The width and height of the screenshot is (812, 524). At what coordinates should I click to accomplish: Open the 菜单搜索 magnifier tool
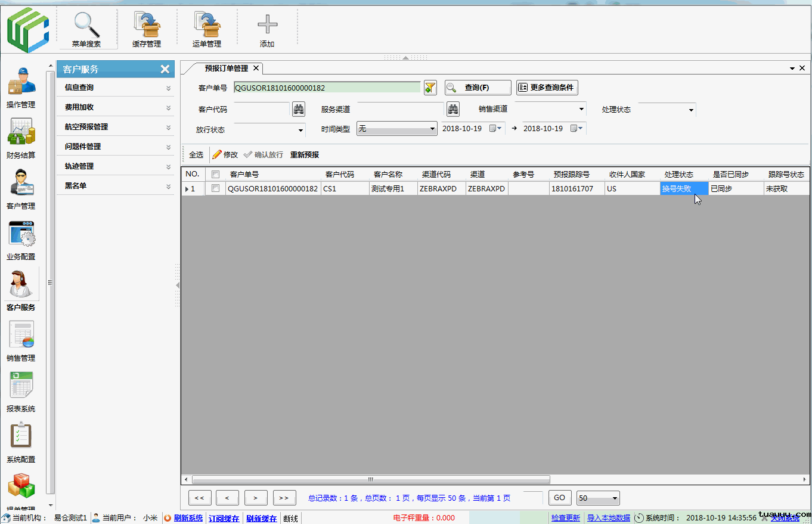(x=86, y=28)
